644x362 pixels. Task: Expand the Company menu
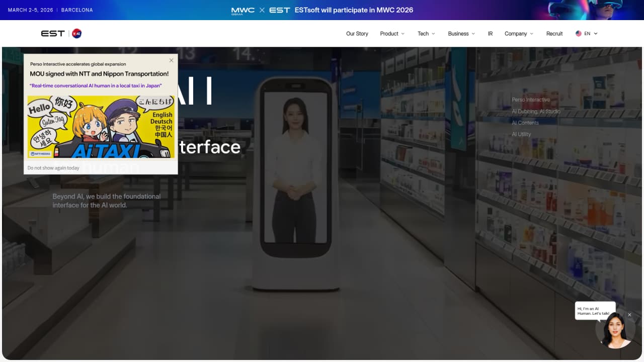(519, 34)
